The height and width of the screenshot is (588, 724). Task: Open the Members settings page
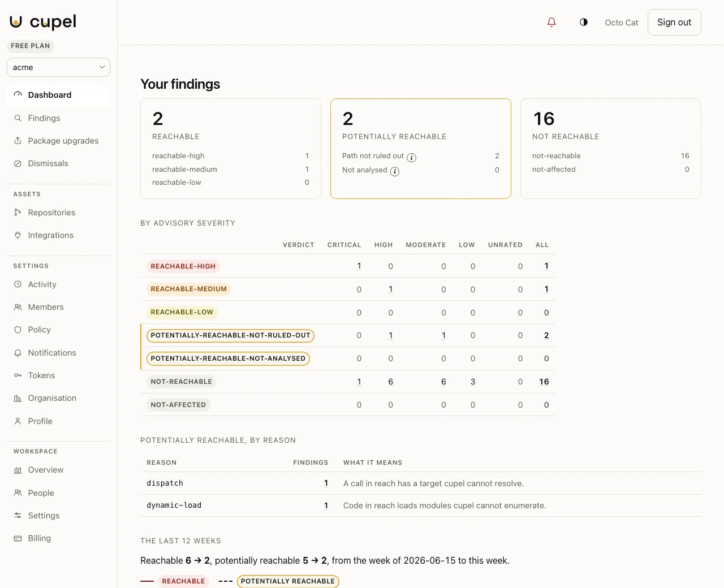click(x=58, y=307)
